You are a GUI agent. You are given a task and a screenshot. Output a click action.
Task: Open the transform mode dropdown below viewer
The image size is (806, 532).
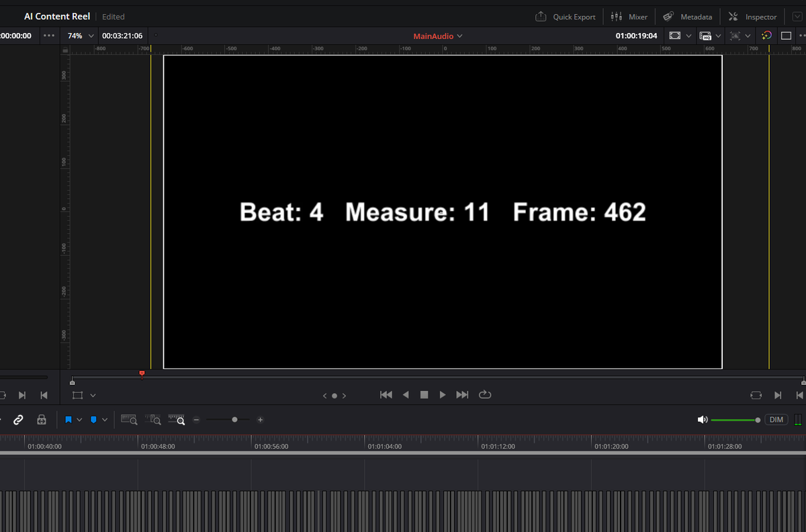[x=93, y=396]
